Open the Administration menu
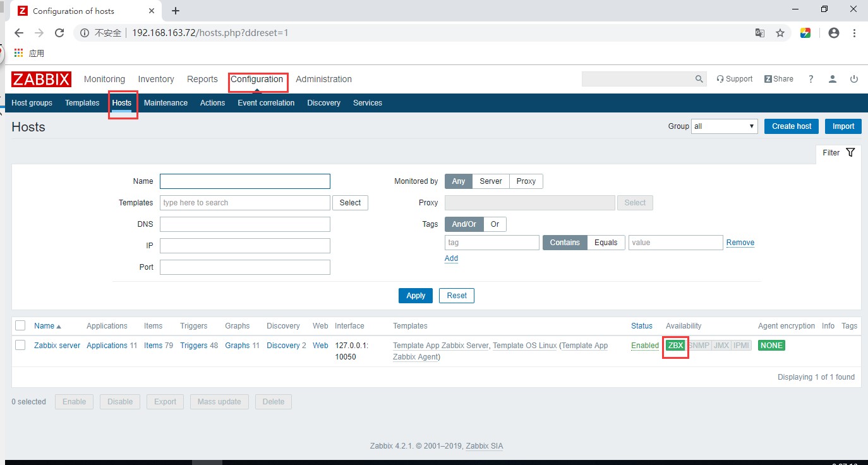The height and width of the screenshot is (465, 868). tap(323, 79)
